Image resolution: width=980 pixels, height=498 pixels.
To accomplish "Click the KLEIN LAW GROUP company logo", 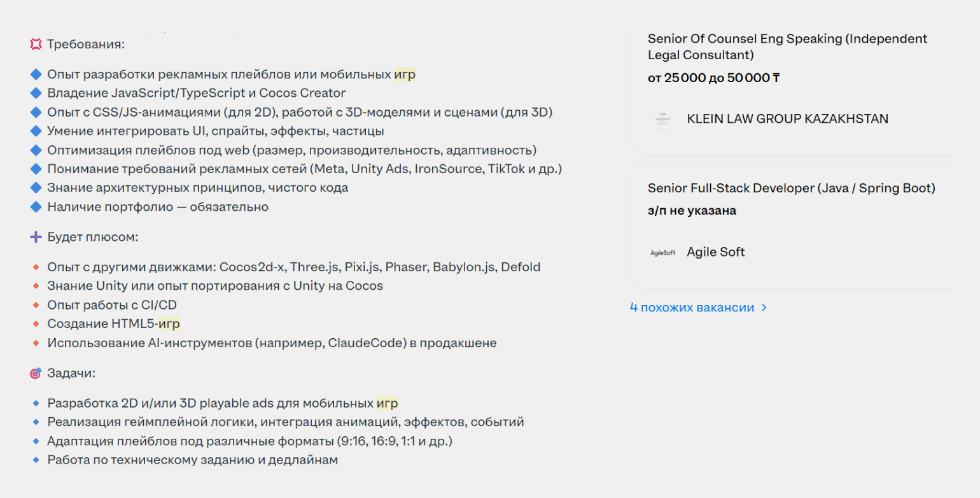I will click(x=662, y=118).
